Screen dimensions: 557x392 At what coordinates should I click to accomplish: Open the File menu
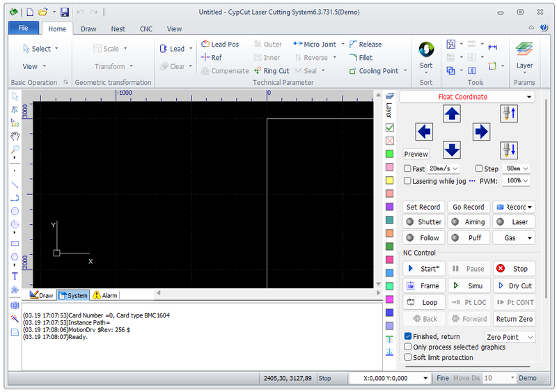click(24, 28)
